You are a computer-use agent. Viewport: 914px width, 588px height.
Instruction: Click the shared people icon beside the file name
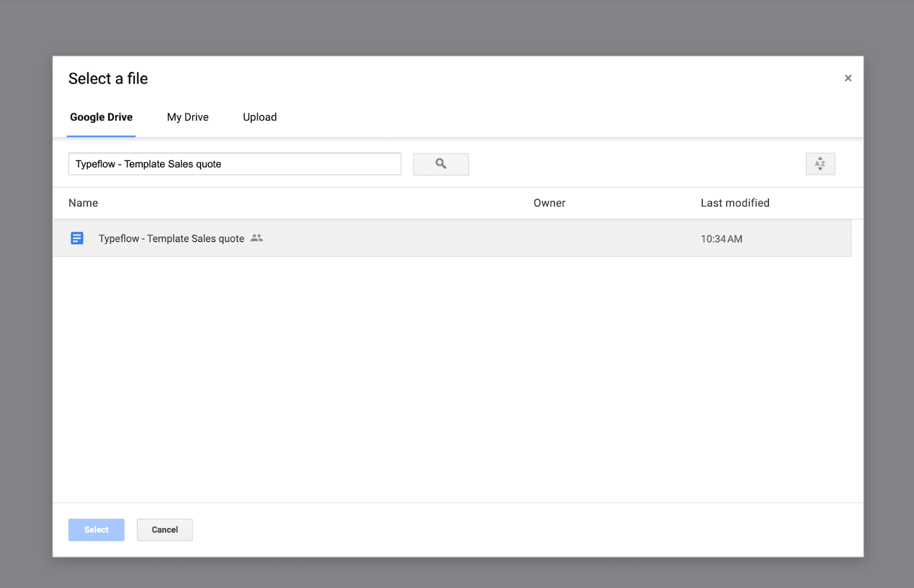click(256, 238)
